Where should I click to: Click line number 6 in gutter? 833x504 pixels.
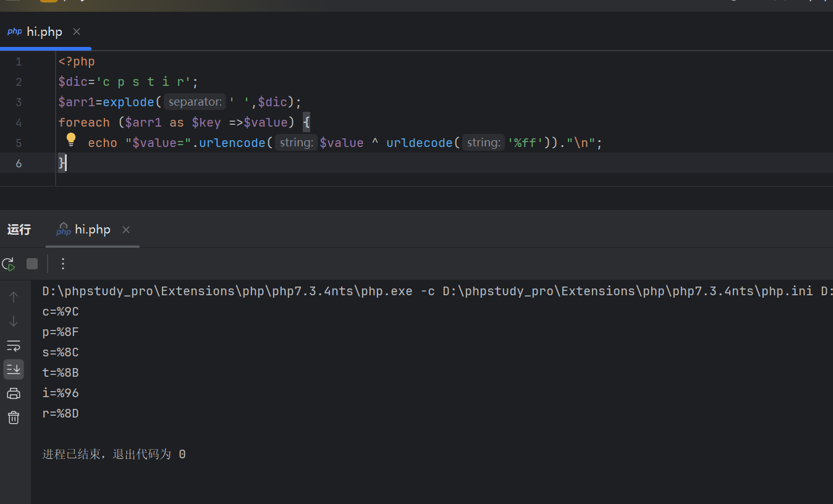point(19,163)
